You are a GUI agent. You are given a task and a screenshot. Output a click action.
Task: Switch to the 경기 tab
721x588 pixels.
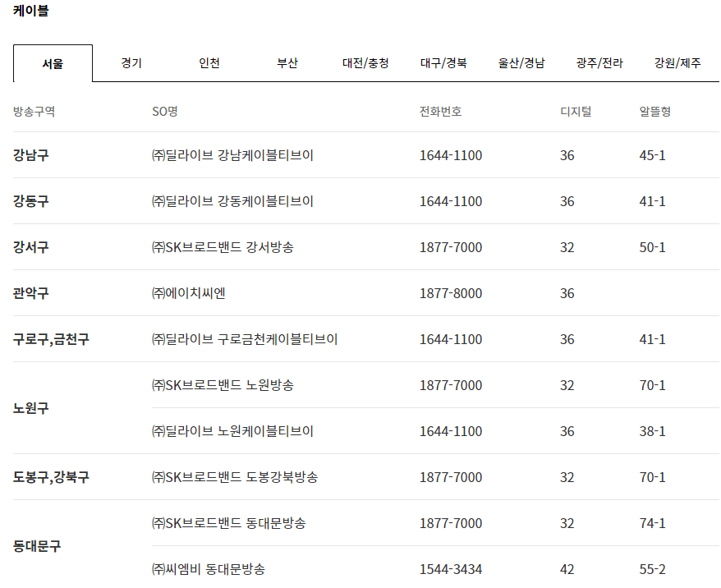click(131, 63)
